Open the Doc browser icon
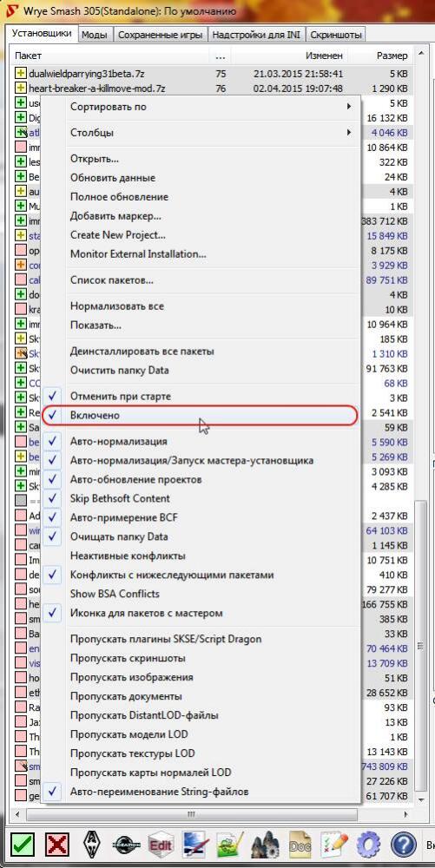This screenshot has height=868, width=435. 300,845
